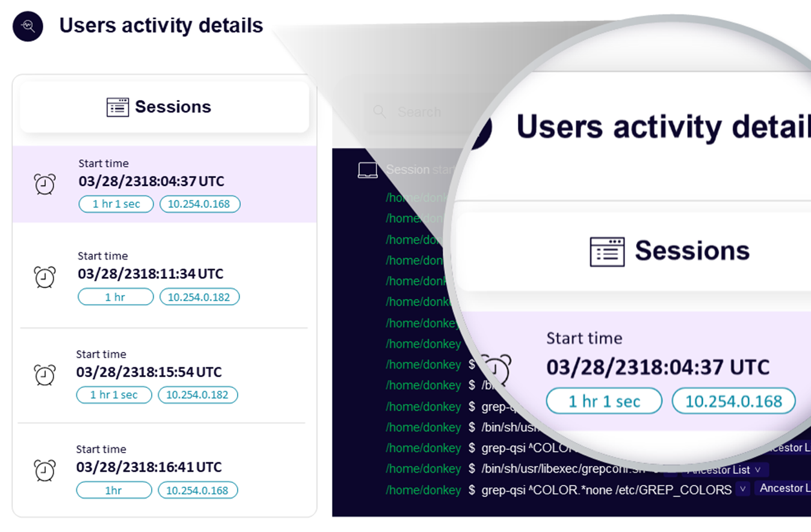This screenshot has width=811, height=532.
Task: Click the search magnifier icon
Action: (380, 112)
